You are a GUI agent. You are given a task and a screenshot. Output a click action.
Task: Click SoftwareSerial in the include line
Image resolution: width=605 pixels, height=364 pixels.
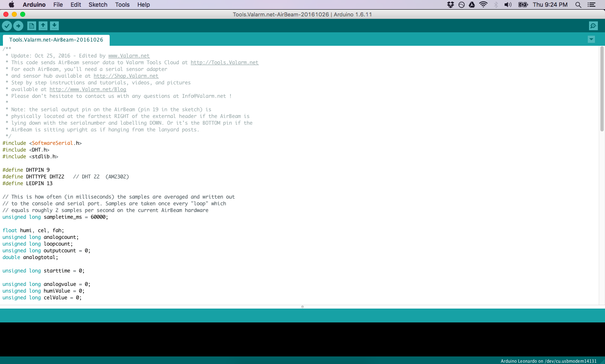click(53, 143)
